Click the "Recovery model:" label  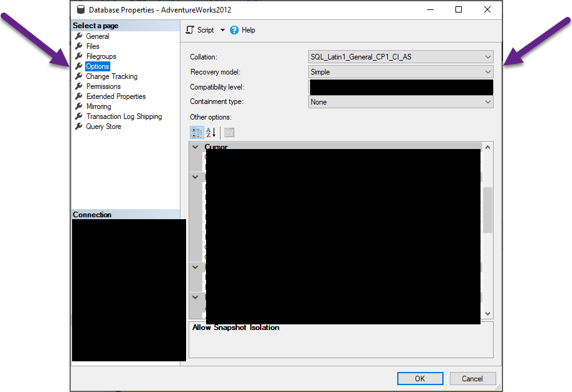[x=216, y=72]
